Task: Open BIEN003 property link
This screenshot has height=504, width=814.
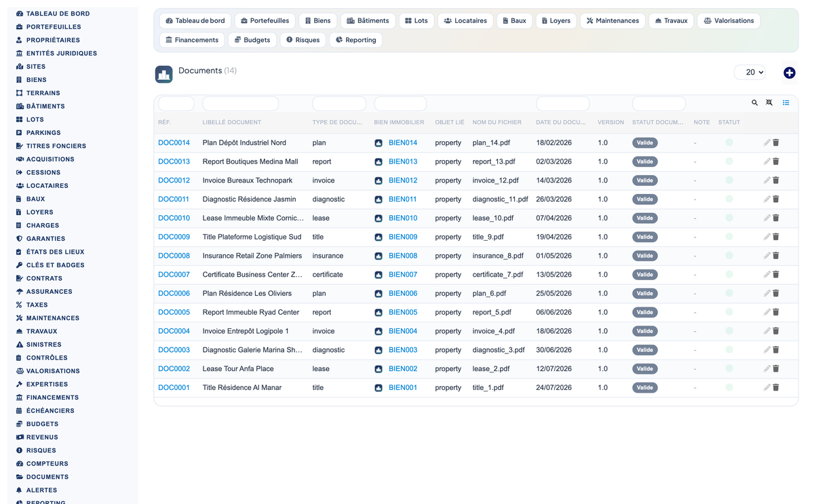Action: point(403,350)
